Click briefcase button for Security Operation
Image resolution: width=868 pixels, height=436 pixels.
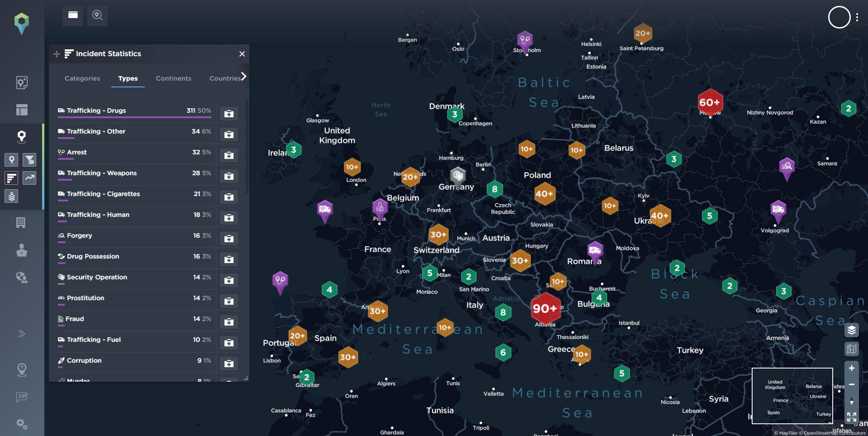[229, 280]
